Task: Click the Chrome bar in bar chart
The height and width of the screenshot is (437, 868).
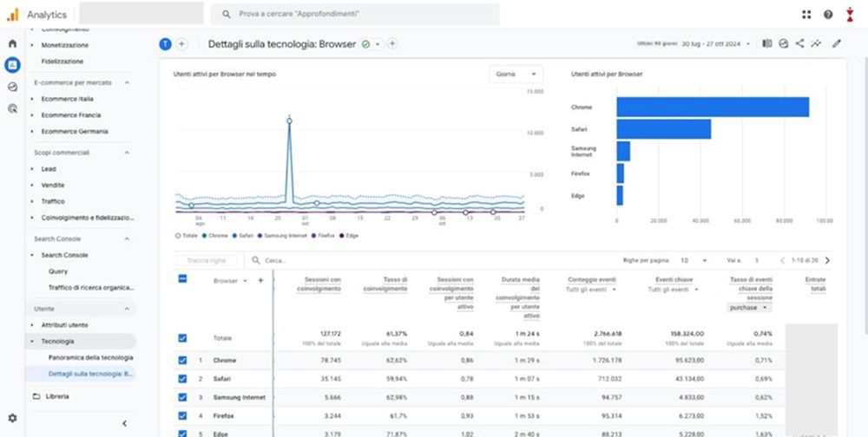Action: (x=713, y=108)
